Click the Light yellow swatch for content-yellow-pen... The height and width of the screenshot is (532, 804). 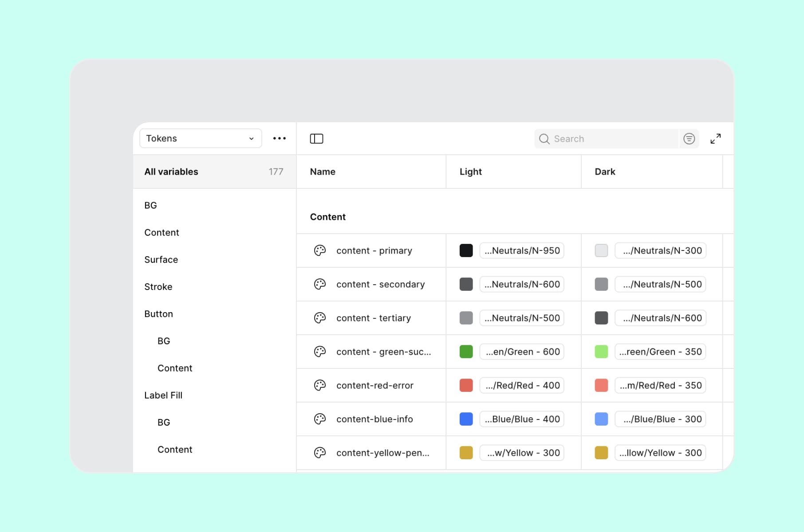coord(466,453)
